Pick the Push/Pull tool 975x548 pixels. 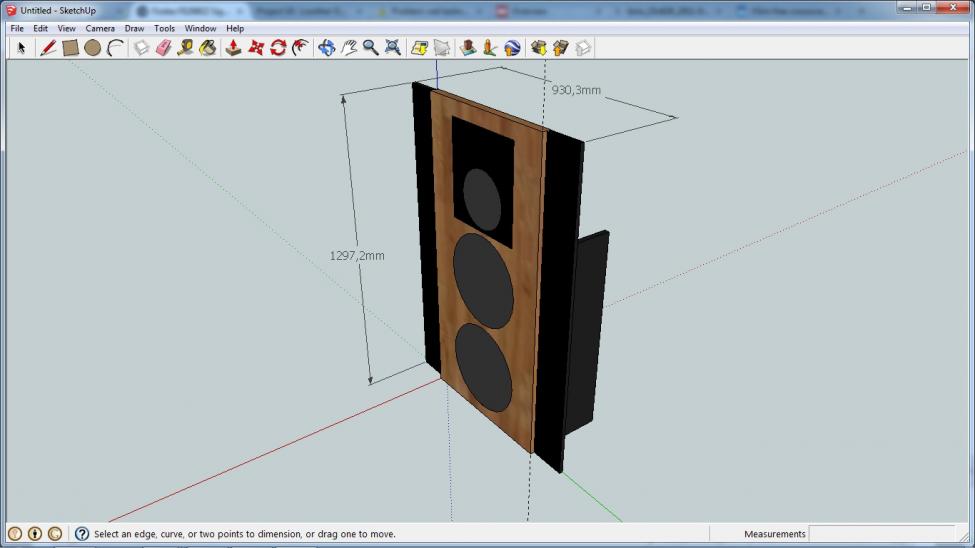233,48
